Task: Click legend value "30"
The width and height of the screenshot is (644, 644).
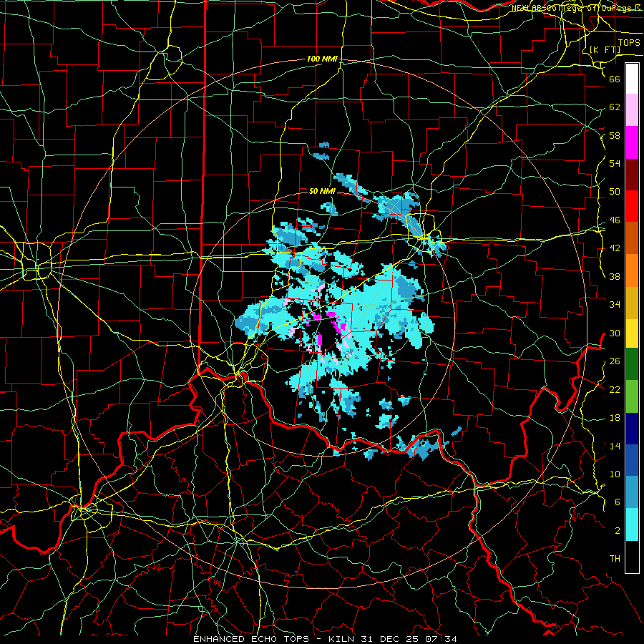Action: (615, 333)
